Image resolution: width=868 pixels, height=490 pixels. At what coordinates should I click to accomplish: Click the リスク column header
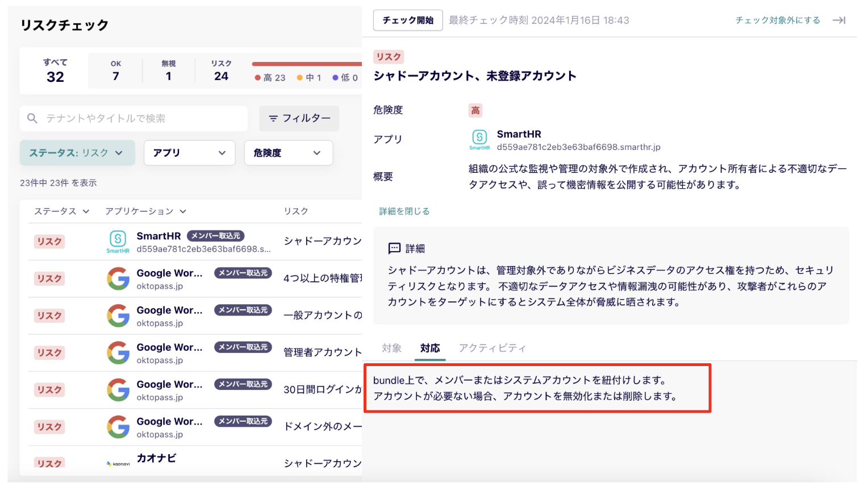(x=296, y=211)
